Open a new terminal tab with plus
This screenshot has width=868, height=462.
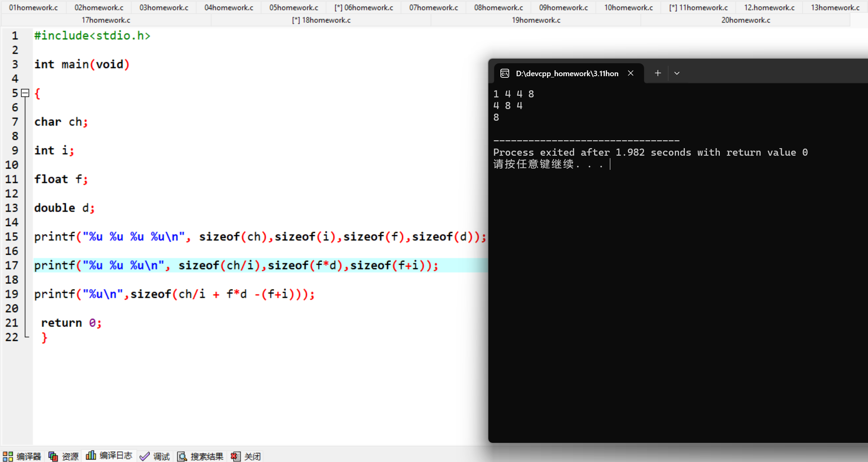(658, 73)
